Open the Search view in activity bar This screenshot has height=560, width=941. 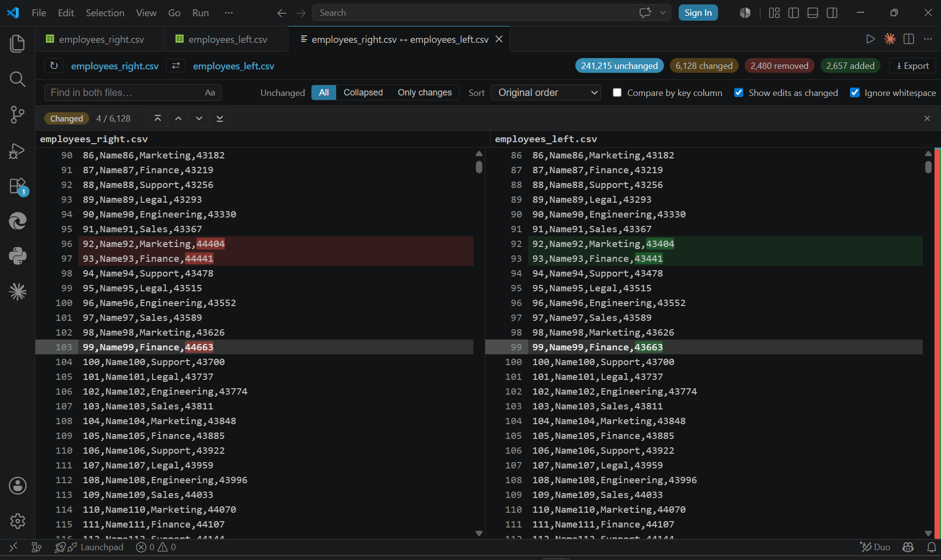[17, 79]
